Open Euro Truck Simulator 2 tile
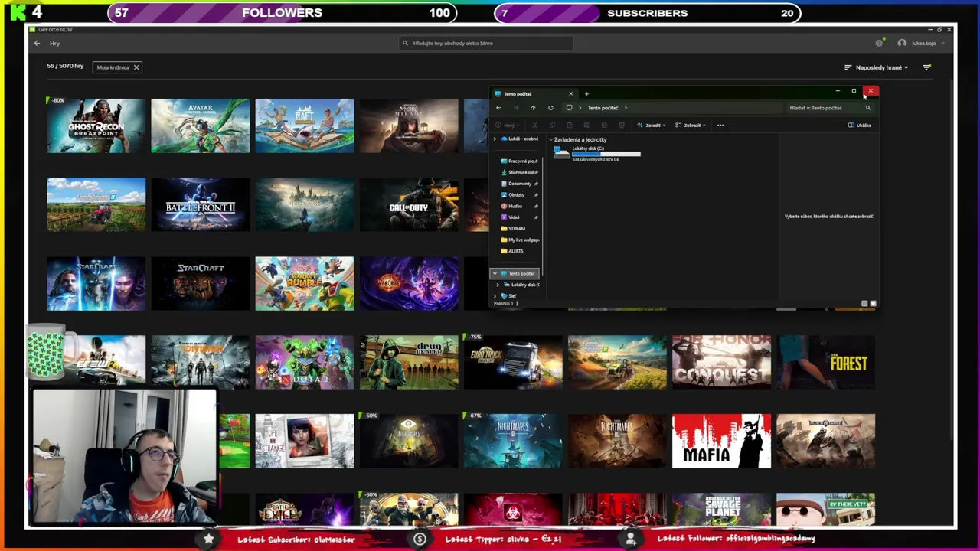This screenshot has width=980, height=551. [x=513, y=362]
